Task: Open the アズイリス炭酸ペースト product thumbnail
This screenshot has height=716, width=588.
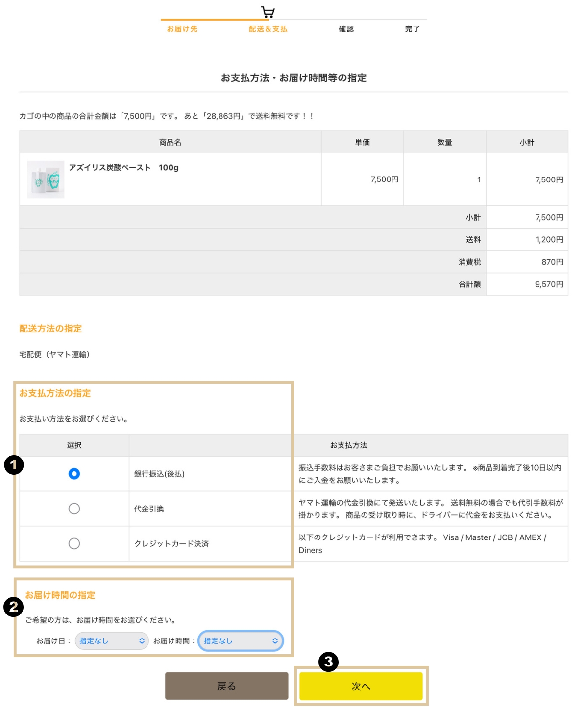Action: click(x=46, y=179)
